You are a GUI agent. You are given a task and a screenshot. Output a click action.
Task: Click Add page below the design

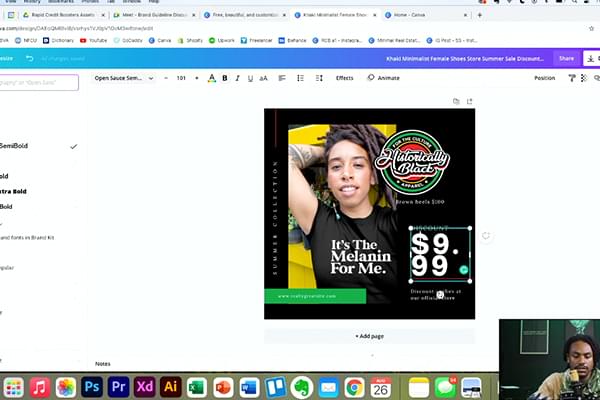click(x=369, y=336)
